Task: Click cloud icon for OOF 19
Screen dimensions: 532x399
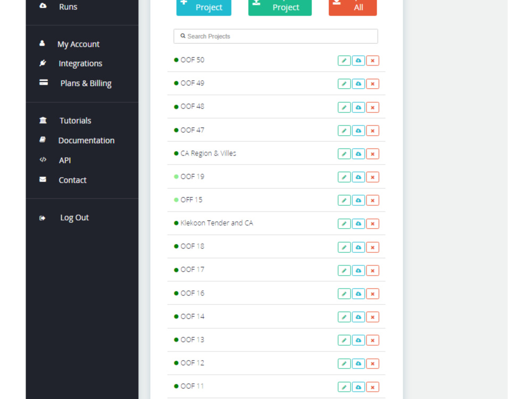Action: (358, 177)
